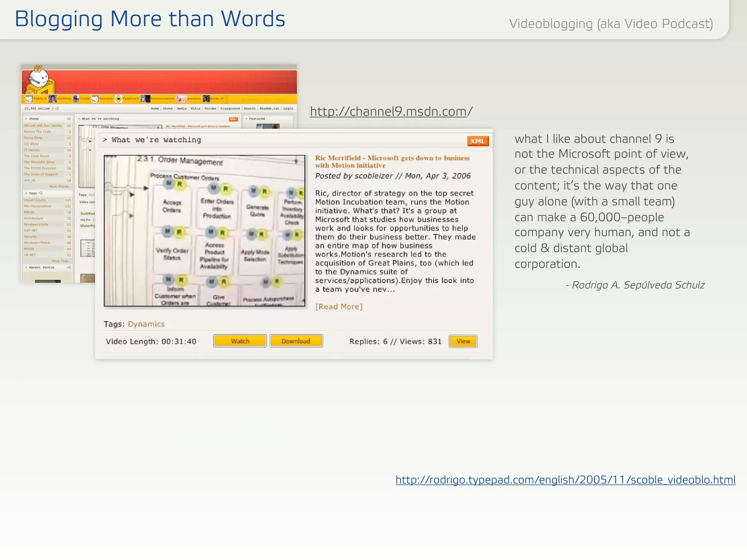
Task: Click the small XML badge in background page
Action: [x=233, y=119]
